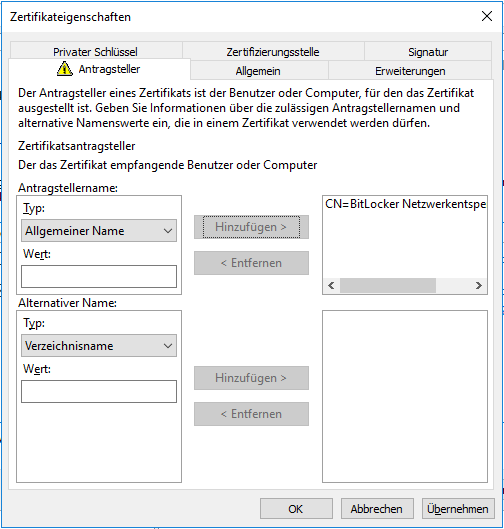This screenshot has width=504, height=529.
Task: Click the lower Hinzufügen button for Alternativer Name
Action: (251, 378)
